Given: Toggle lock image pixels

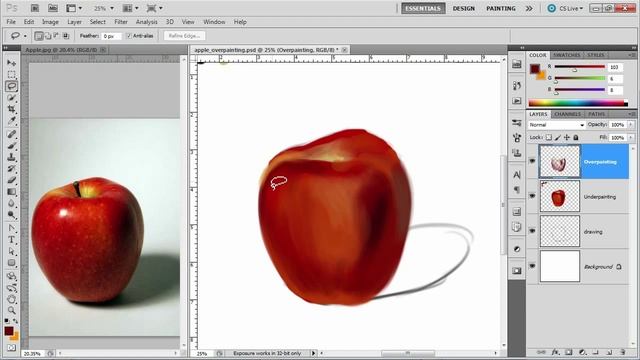Looking at the screenshot, I should pyautogui.click(x=558, y=138).
